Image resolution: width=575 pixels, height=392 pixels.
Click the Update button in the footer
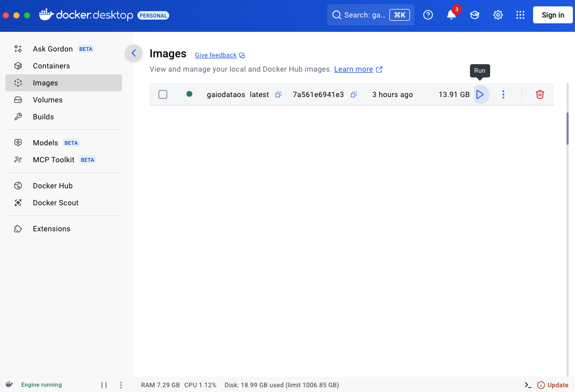point(553,385)
